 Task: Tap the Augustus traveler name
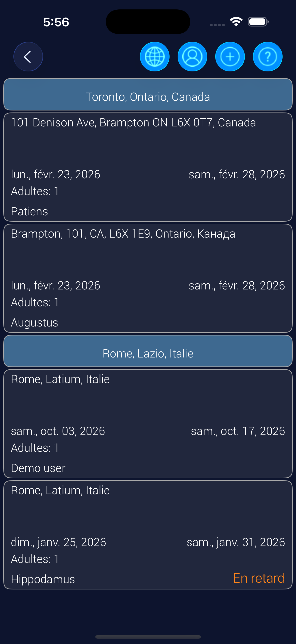[x=35, y=322]
